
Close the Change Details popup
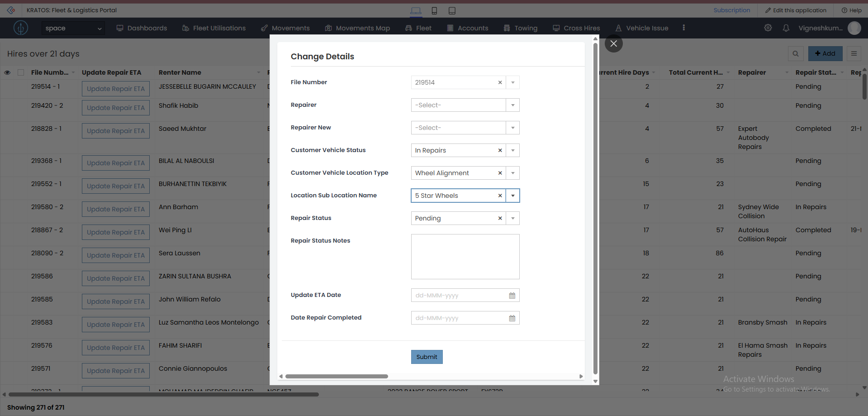(x=613, y=43)
